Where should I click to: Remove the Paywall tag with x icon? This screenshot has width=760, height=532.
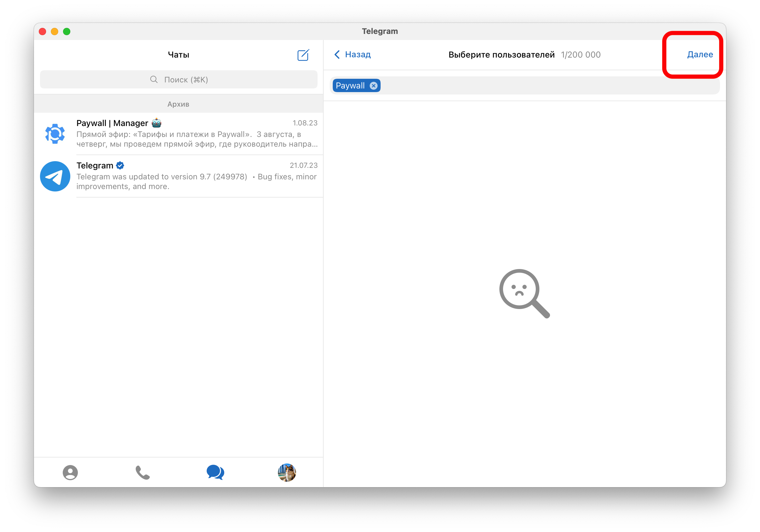(x=373, y=86)
